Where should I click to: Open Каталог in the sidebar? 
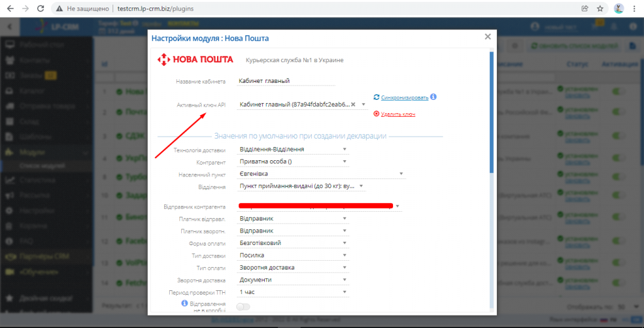[x=47, y=90]
